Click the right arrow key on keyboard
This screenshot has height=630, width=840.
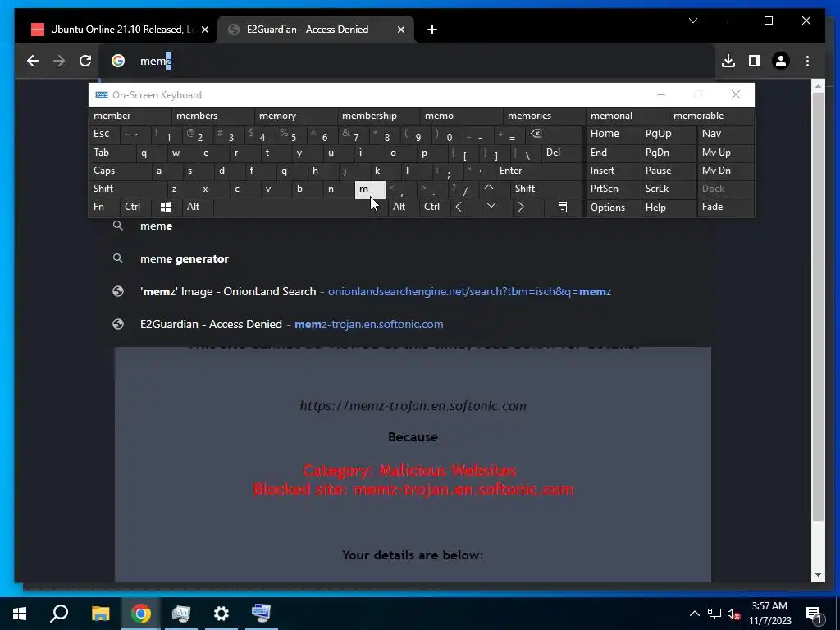pyautogui.click(x=521, y=207)
